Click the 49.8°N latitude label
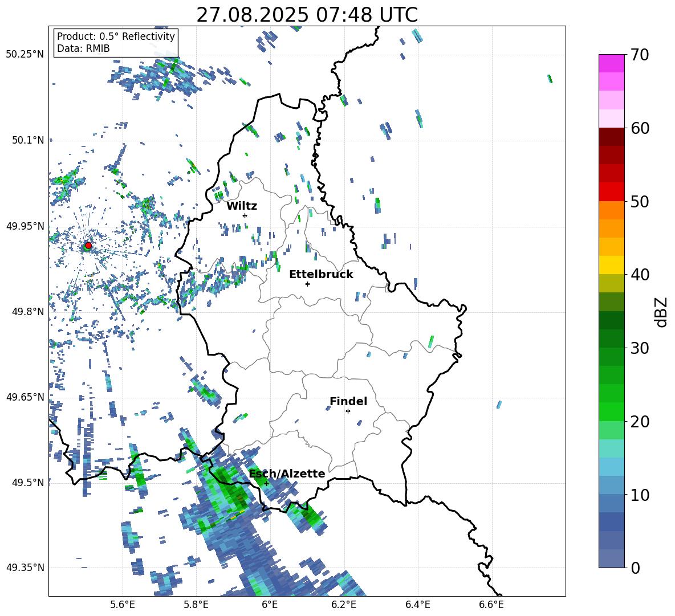 coord(28,312)
